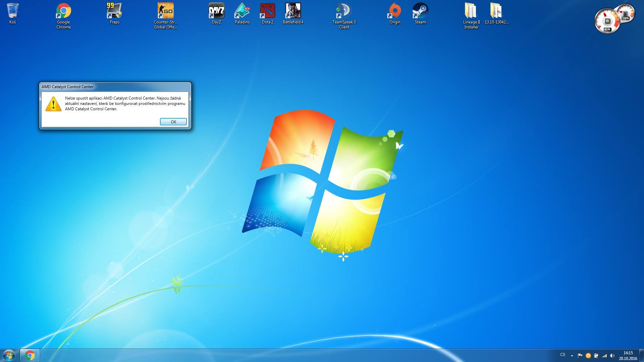Select the Dota 2 desktop shortcut
The image size is (644, 362).
267,14
